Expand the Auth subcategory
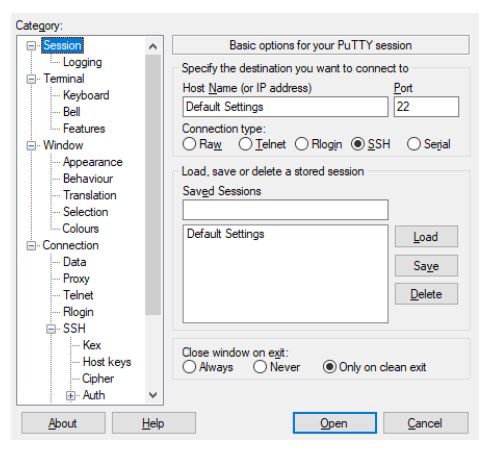Image resolution: width=489 pixels, height=453 pixels. [x=70, y=396]
